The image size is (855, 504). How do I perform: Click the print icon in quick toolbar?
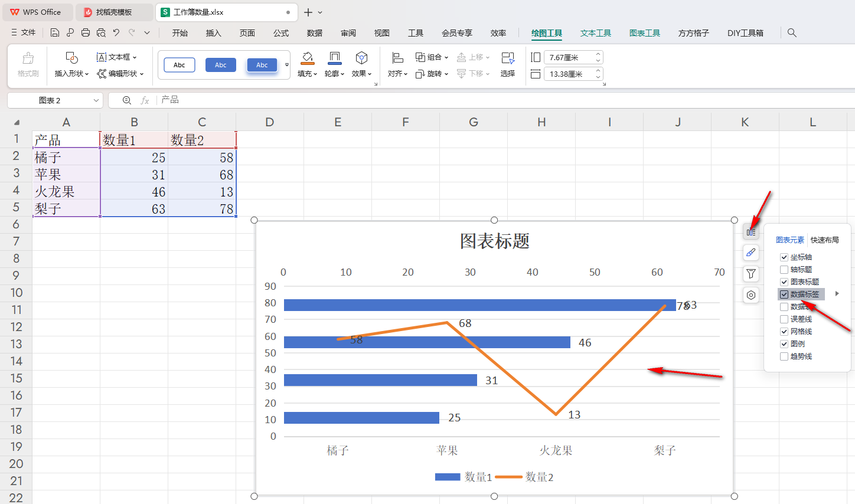tap(86, 33)
